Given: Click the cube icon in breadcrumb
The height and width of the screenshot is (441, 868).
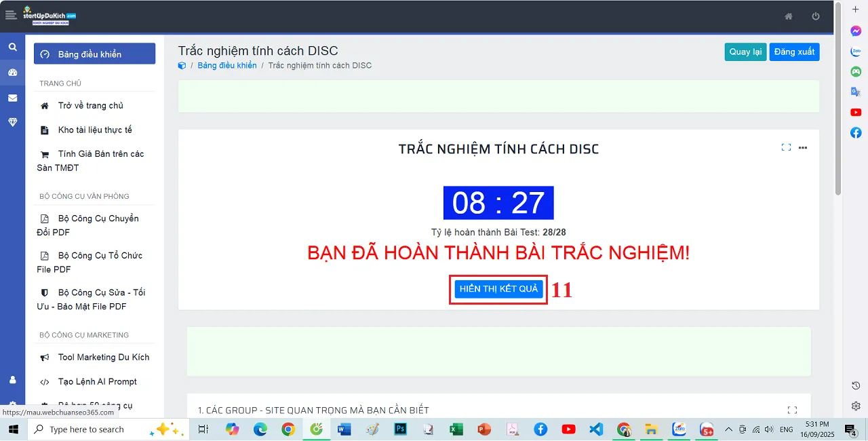Looking at the screenshot, I should [182, 66].
